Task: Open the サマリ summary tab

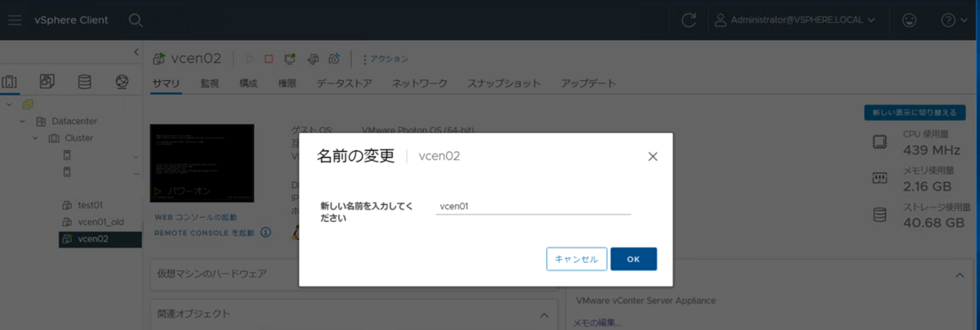Action: (166, 83)
